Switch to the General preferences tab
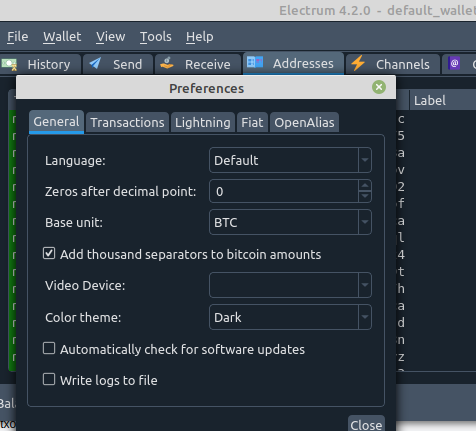Image resolution: width=476 pixels, height=431 pixels. click(56, 122)
